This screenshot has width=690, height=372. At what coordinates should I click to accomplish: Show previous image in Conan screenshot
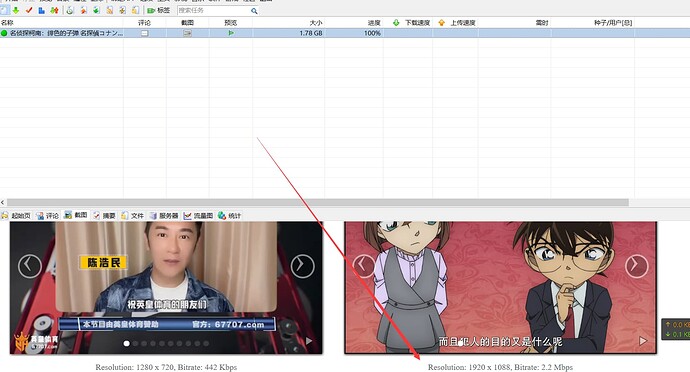point(363,265)
